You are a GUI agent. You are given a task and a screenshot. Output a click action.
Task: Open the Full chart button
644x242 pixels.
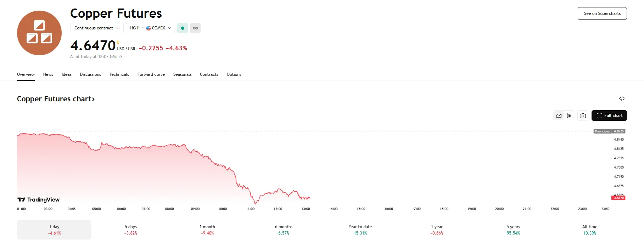point(609,116)
